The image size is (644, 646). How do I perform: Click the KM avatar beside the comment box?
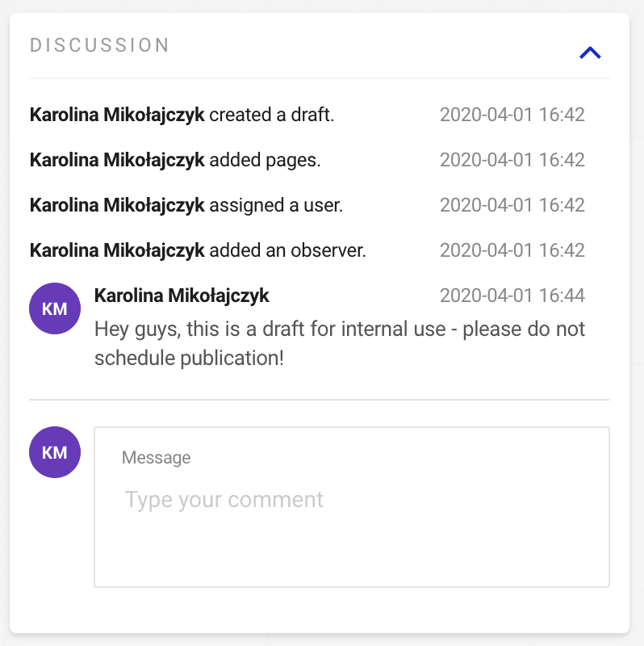pos(55,452)
